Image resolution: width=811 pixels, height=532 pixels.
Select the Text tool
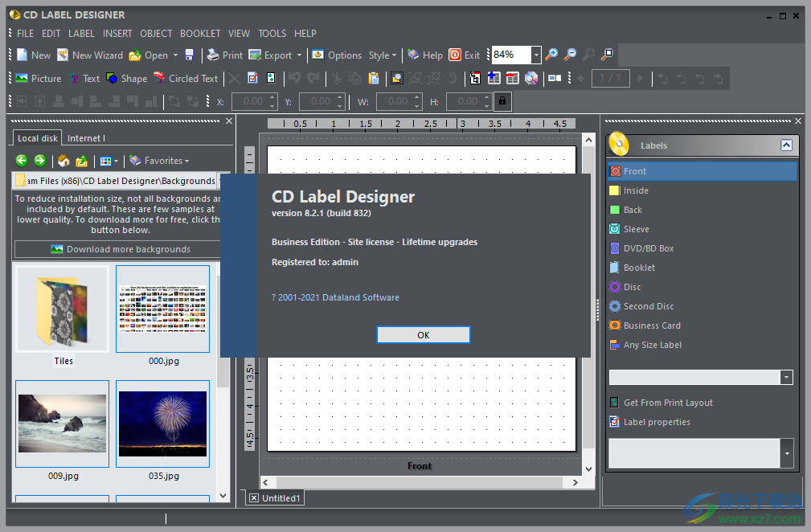(84, 78)
